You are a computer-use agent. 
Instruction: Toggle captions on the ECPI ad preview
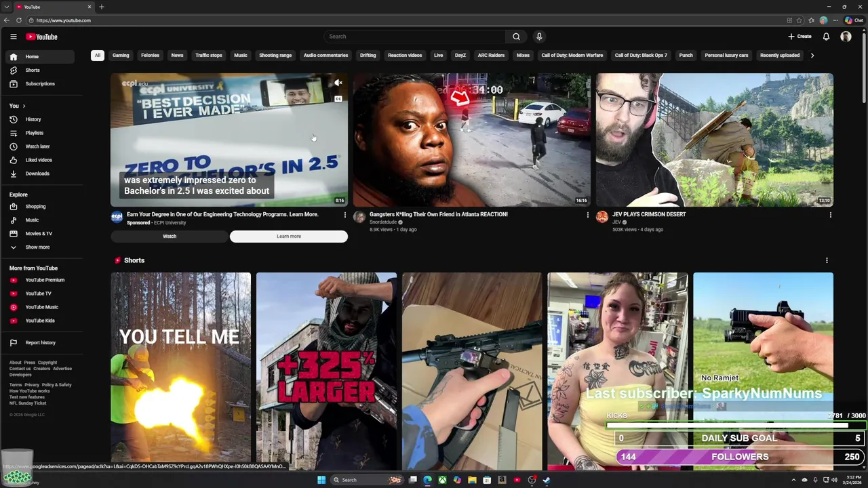pos(338,99)
